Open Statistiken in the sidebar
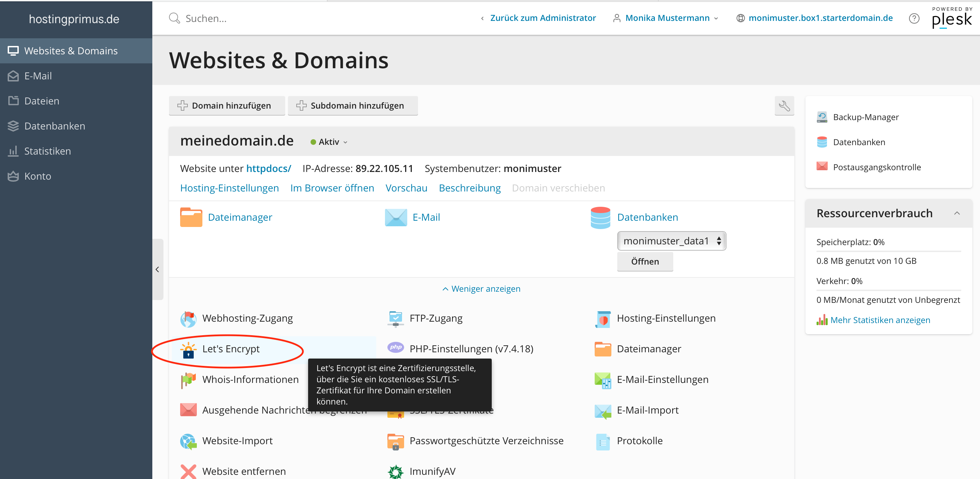The image size is (980, 479). [x=76, y=151]
